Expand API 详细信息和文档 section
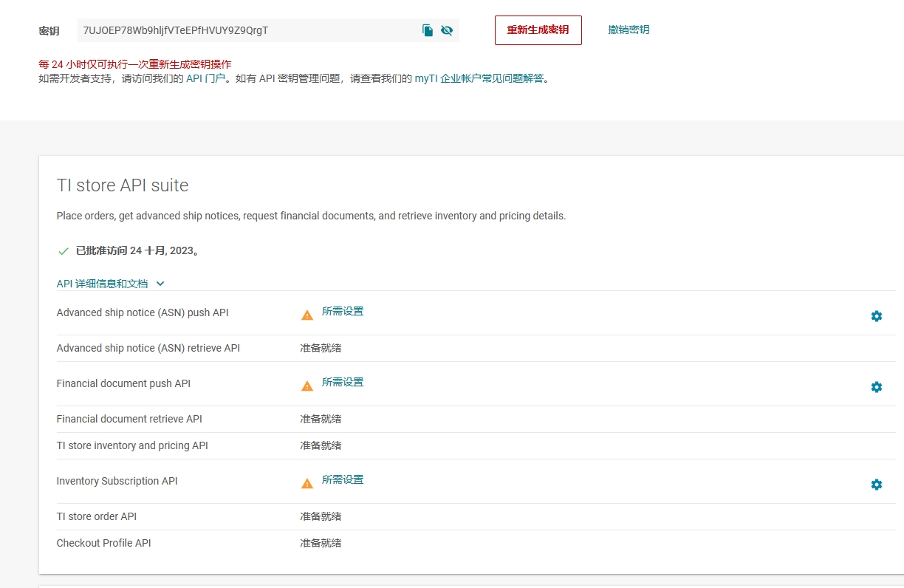Viewport: 904px width, 588px height. click(x=110, y=283)
